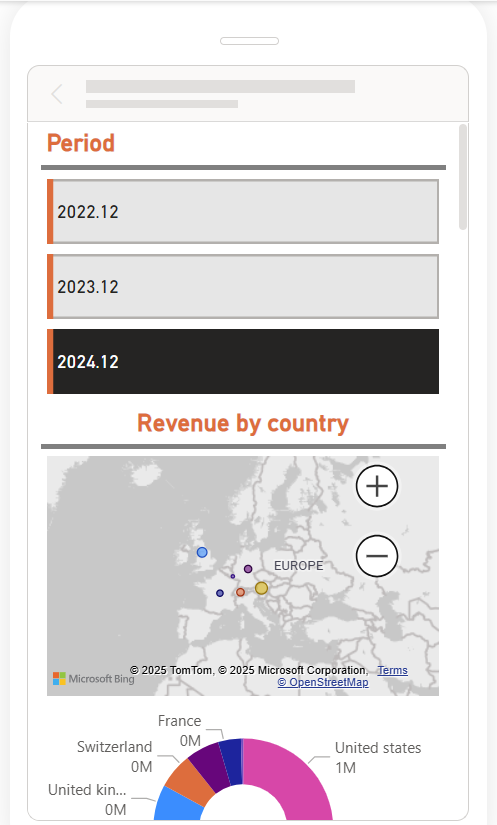This screenshot has height=825, width=497.
Task: Select the blue United Kingdom map bubble
Action: click(202, 552)
